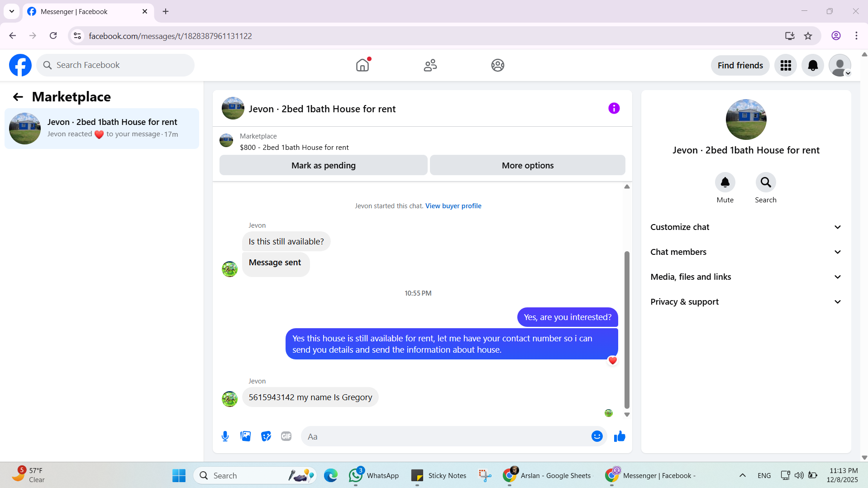This screenshot has height=488, width=868.
Task: Click the 'Is this still available?' message
Action: click(286, 242)
